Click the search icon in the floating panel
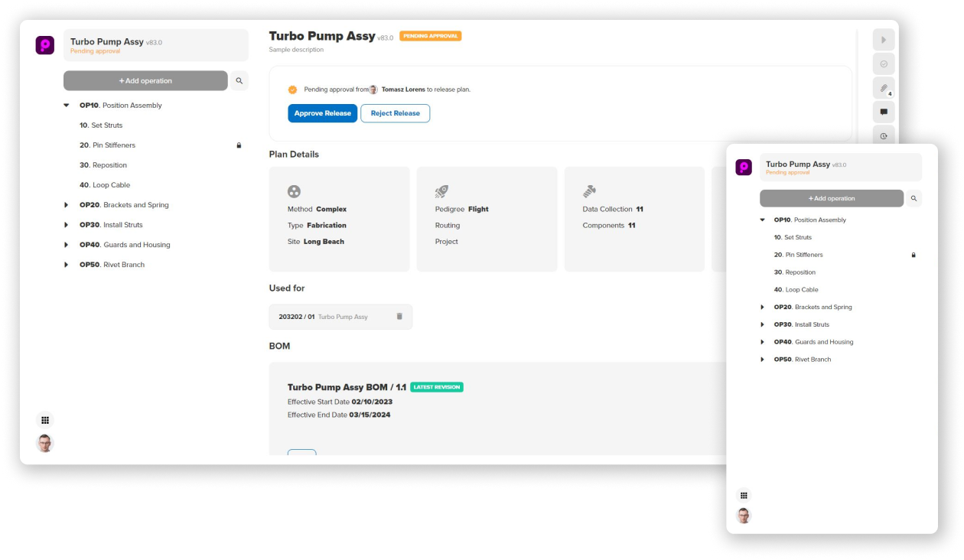 (913, 198)
